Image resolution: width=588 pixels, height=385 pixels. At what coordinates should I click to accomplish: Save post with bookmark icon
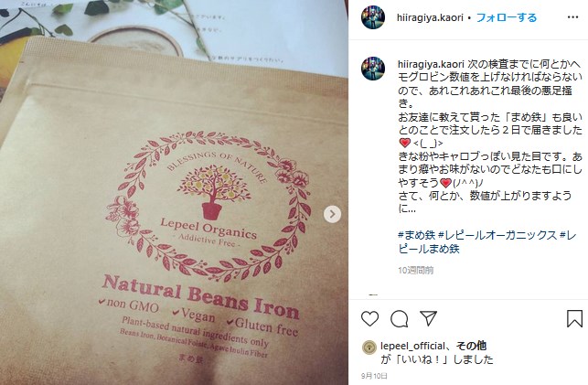(x=574, y=318)
